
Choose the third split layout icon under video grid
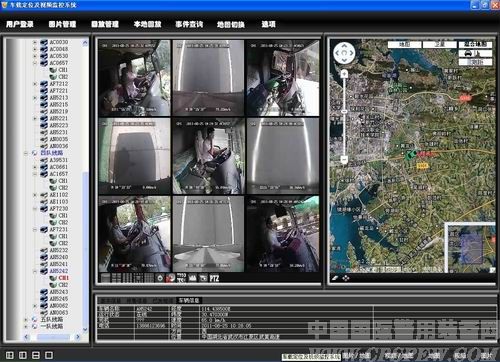coord(127,278)
